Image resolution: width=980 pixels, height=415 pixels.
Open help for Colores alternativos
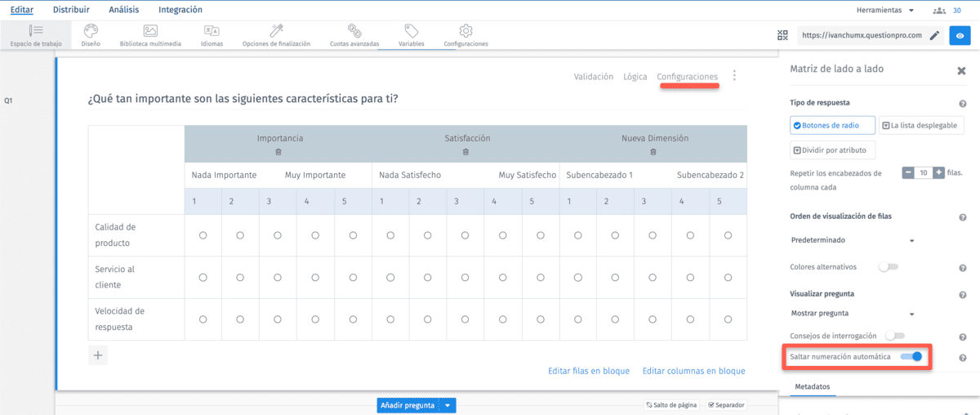(962, 267)
